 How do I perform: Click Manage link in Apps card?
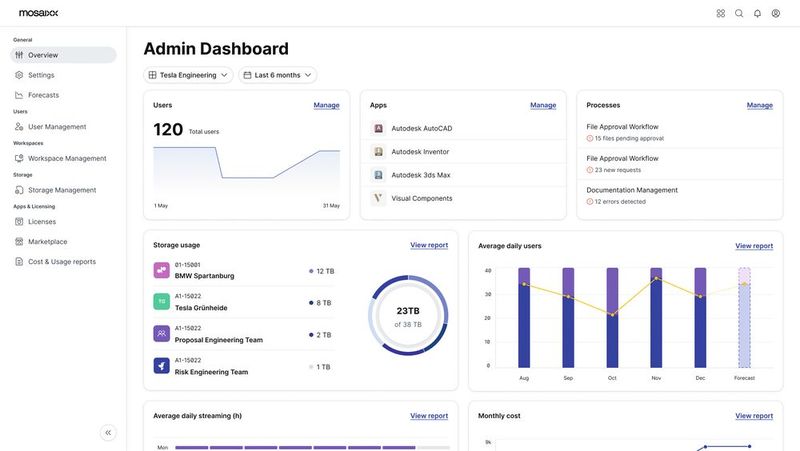point(543,105)
